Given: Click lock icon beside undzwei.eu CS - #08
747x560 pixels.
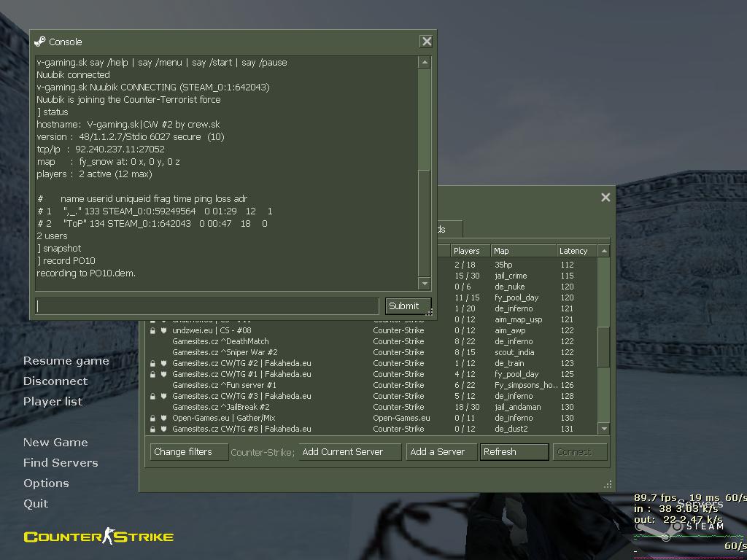Looking at the screenshot, I should [x=153, y=330].
